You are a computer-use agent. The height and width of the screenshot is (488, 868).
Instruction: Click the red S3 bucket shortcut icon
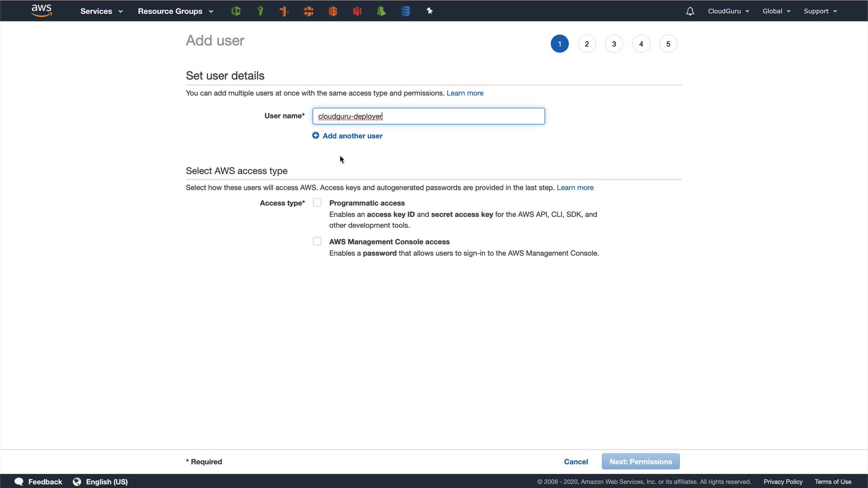click(x=357, y=11)
